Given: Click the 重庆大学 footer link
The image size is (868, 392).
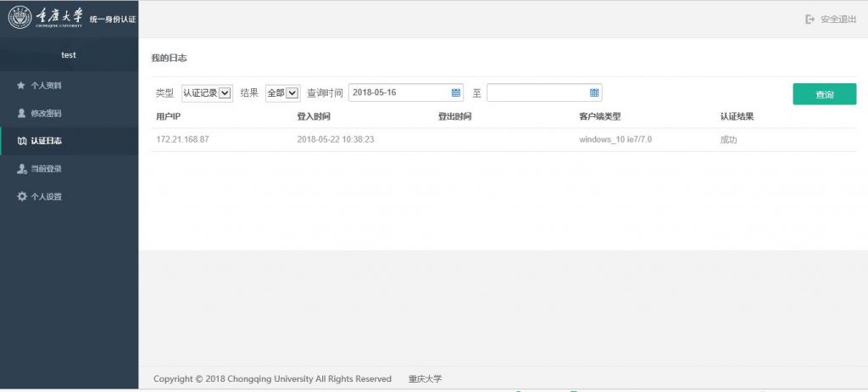Looking at the screenshot, I should pyautogui.click(x=425, y=378).
